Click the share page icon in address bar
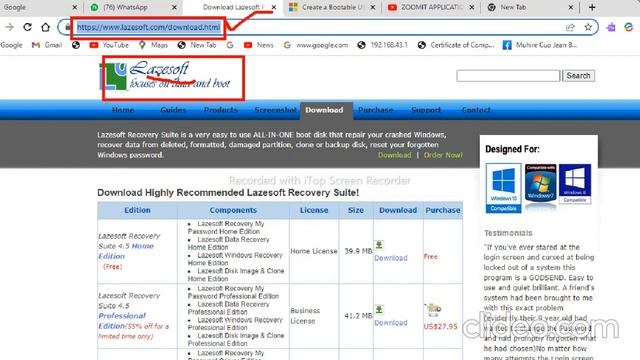Screen dimensions: 640x360 pos(570,27)
